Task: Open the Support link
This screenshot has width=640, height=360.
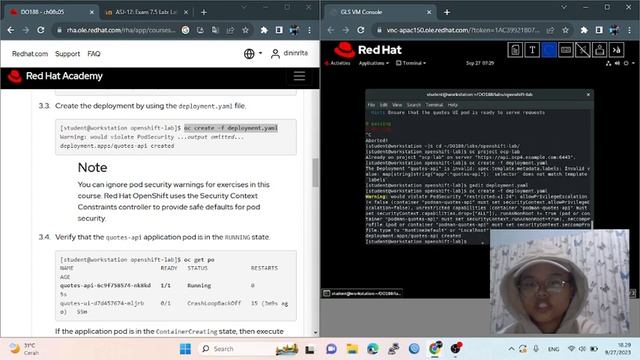Action: [67, 53]
